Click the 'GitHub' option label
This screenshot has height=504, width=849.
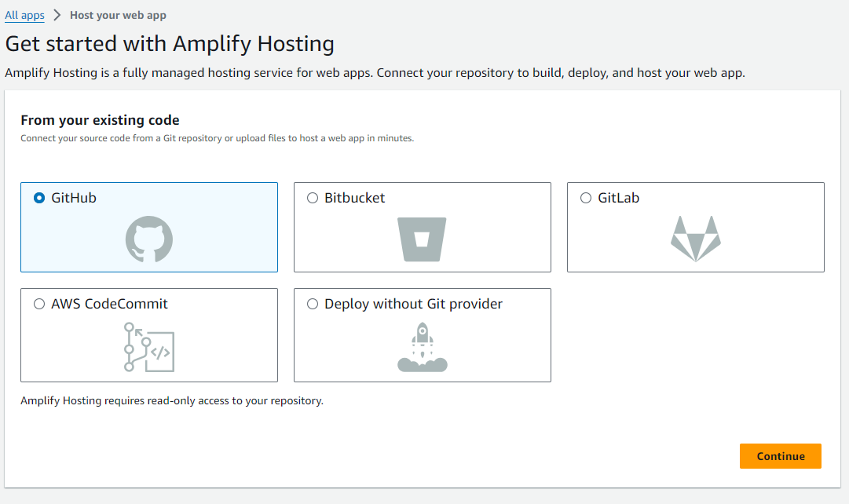click(74, 198)
